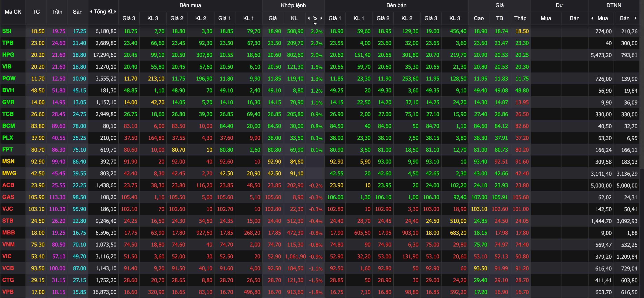Image resolution: width=644 pixels, height=298 pixels.
Task: Select the VNM ticker
Action: (x=9, y=244)
